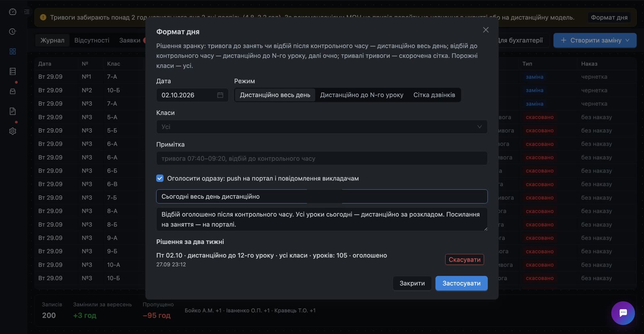Expand the 'Класи' dropdown

coord(322,127)
